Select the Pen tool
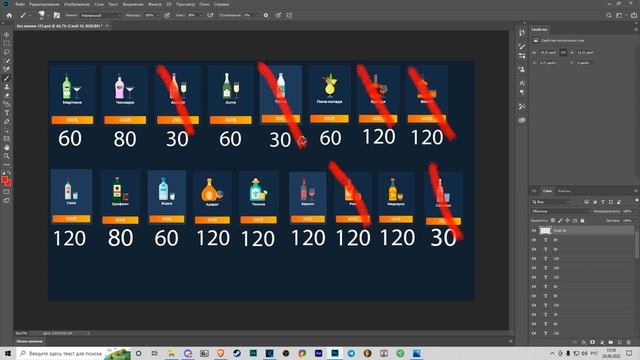 coord(7,121)
